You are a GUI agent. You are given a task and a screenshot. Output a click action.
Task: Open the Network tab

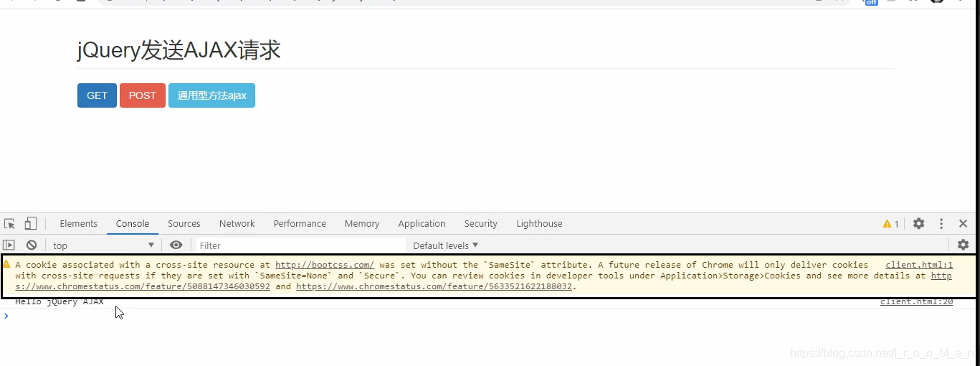click(237, 224)
